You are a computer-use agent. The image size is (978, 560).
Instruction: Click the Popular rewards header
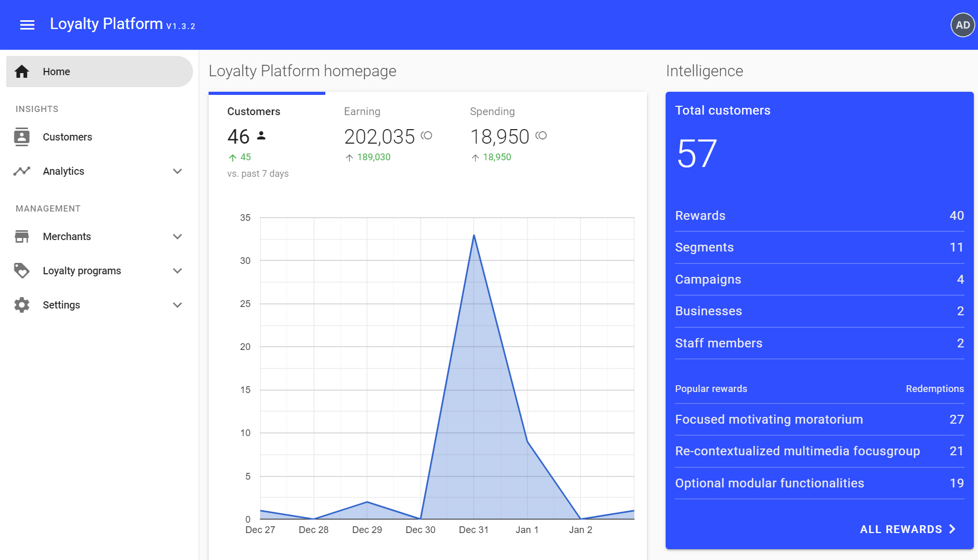pos(711,389)
